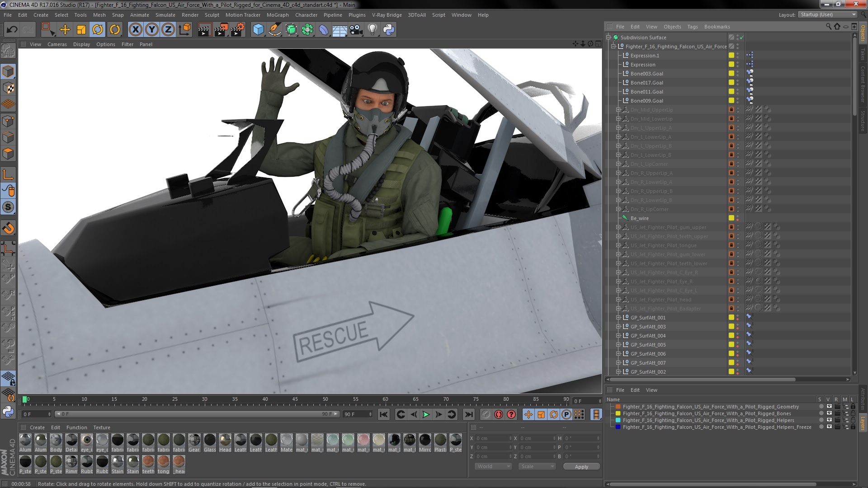Viewport: 868px width, 488px height.
Task: Click the Python script icon in toolbar
Action: pyautogui.click(x=389, y=30)
